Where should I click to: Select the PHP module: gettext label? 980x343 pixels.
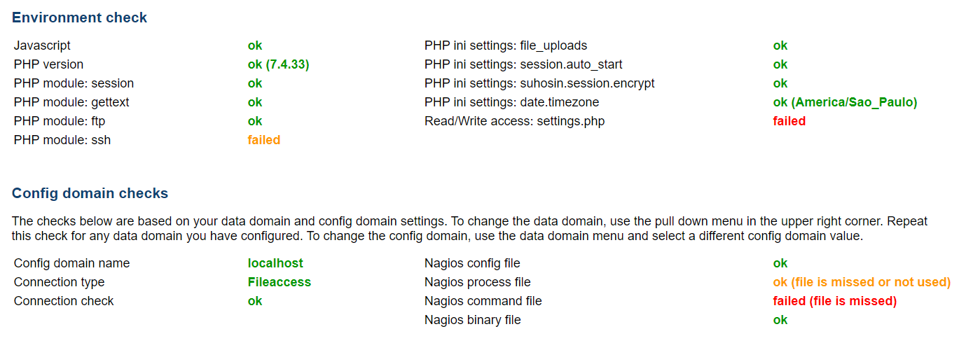click(71, 102)
